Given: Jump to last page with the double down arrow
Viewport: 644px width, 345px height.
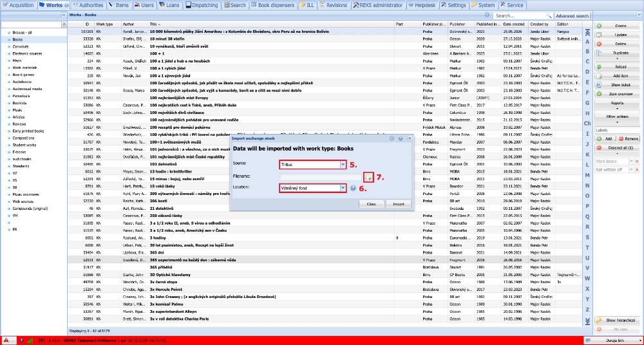Looking at the screenshot, I should coord(587,321).
